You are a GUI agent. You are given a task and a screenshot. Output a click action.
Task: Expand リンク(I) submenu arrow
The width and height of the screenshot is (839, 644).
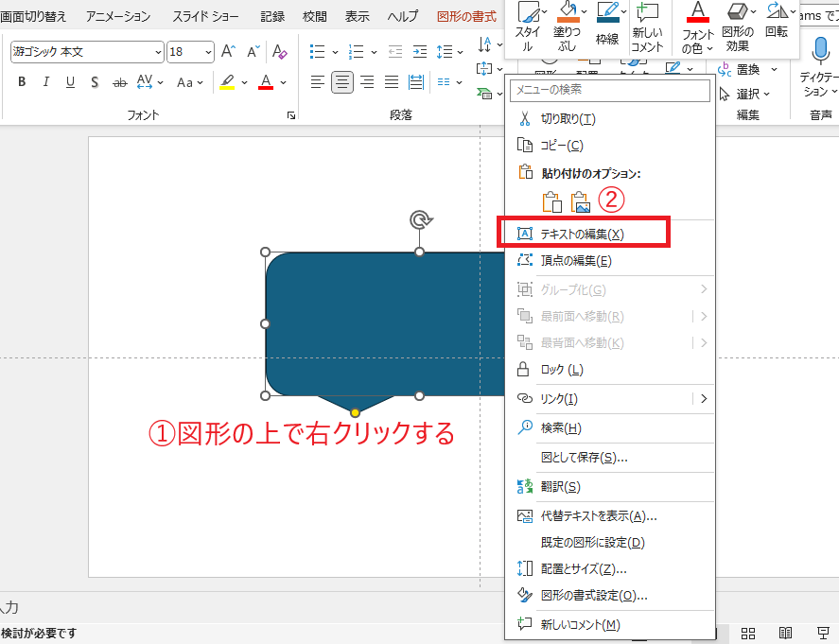point(704,398)
